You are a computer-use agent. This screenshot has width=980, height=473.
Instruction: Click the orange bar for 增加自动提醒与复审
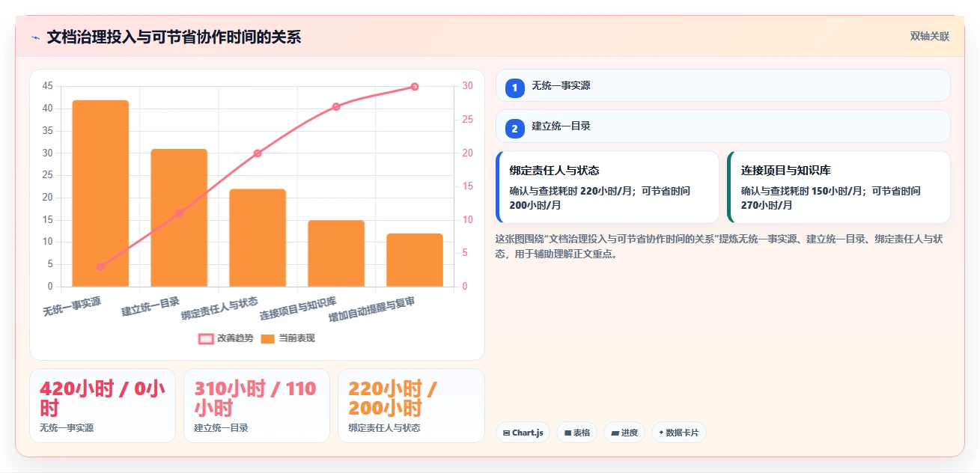pyautogui.click(x=415, y=260)
